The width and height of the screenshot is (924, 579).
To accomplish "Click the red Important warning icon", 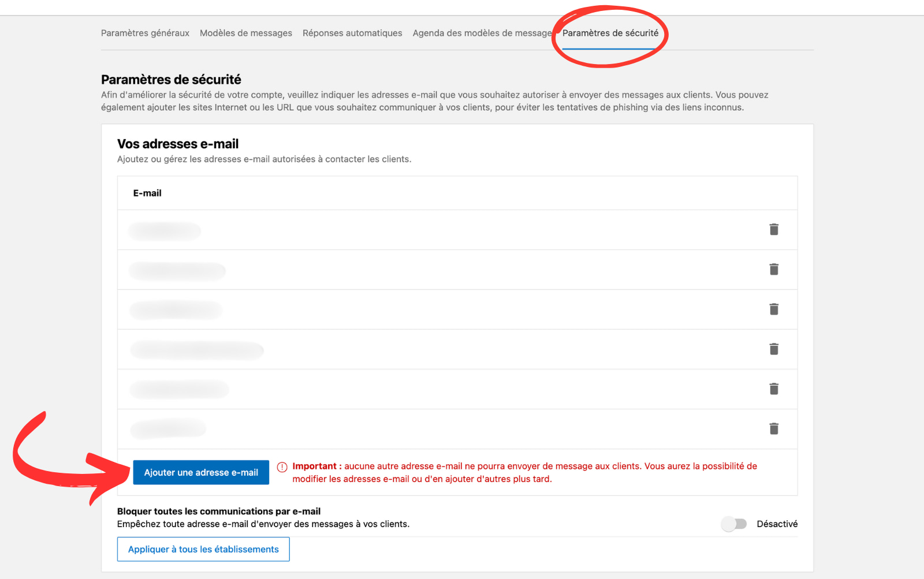I will tap(282, 466).
